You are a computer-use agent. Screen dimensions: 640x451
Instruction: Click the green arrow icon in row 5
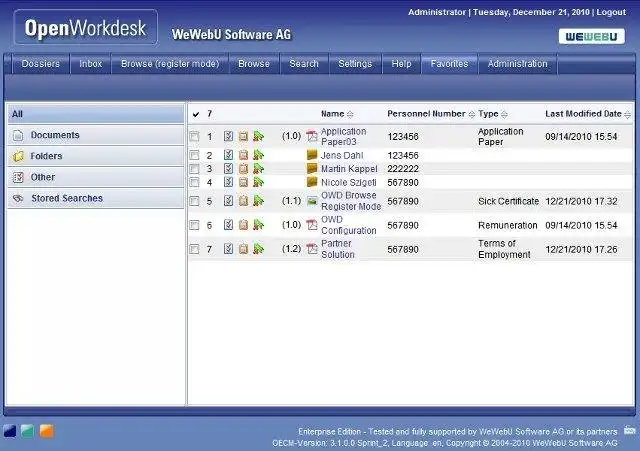coord(258,201)
